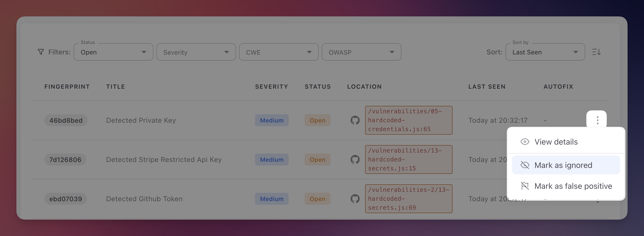Open the Sort by Last Seen dropdown

545,52
